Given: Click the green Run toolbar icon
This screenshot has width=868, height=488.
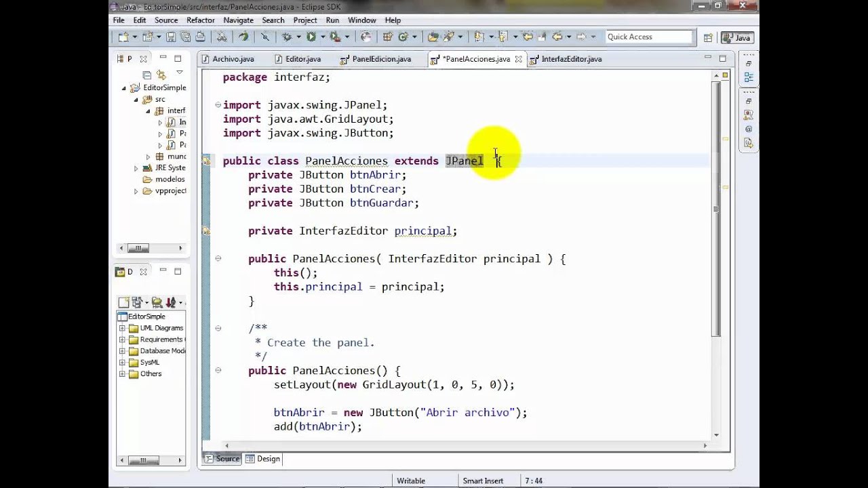Looking at the screenshot, I should tap(311, 37).
